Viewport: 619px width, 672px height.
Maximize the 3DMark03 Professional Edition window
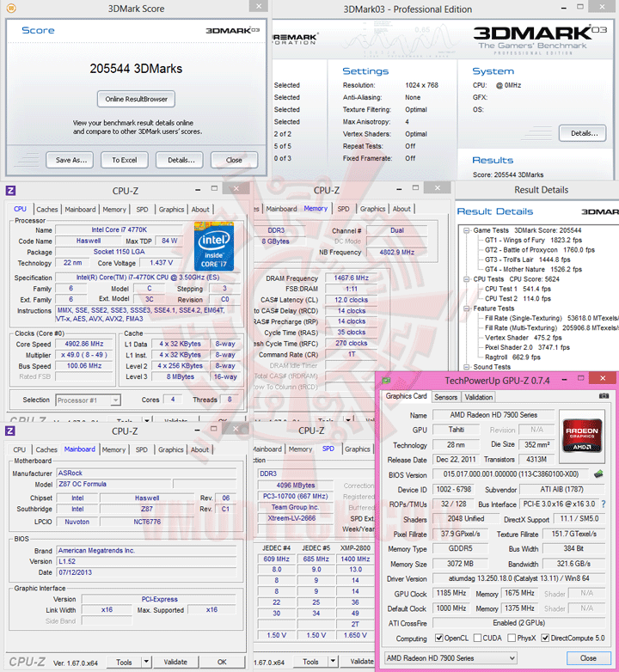pyautogui.click(x=580, y=7)
